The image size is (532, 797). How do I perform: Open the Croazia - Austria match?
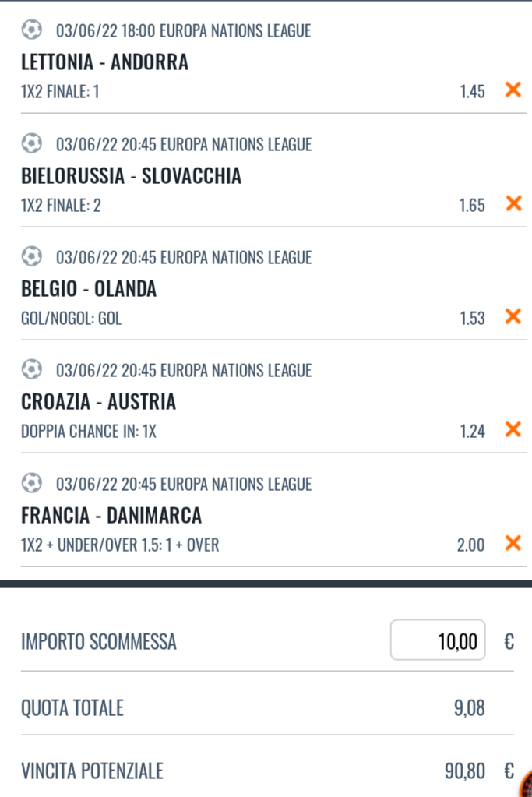pos(98,402)
